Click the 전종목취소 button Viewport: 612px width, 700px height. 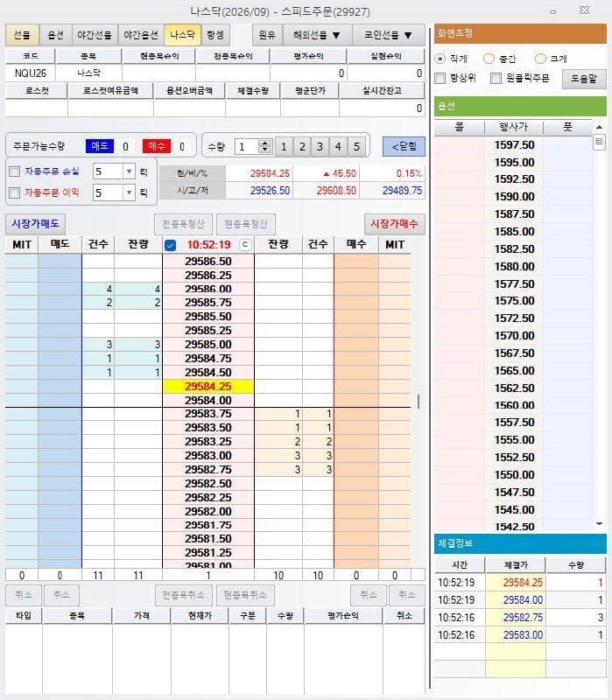(x=183, y=595)
